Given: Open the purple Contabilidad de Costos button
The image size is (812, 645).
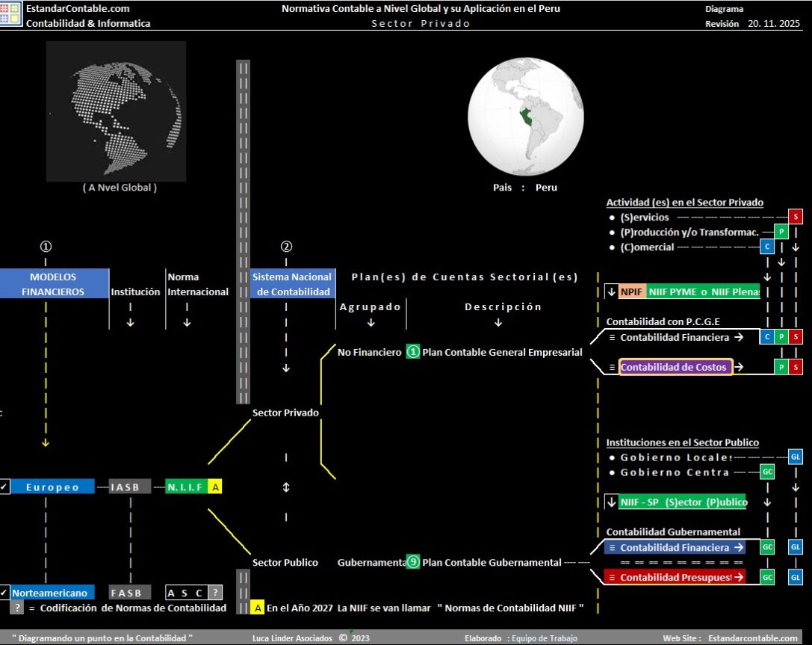Looking at the screenshot, I should tap(675, 367).
